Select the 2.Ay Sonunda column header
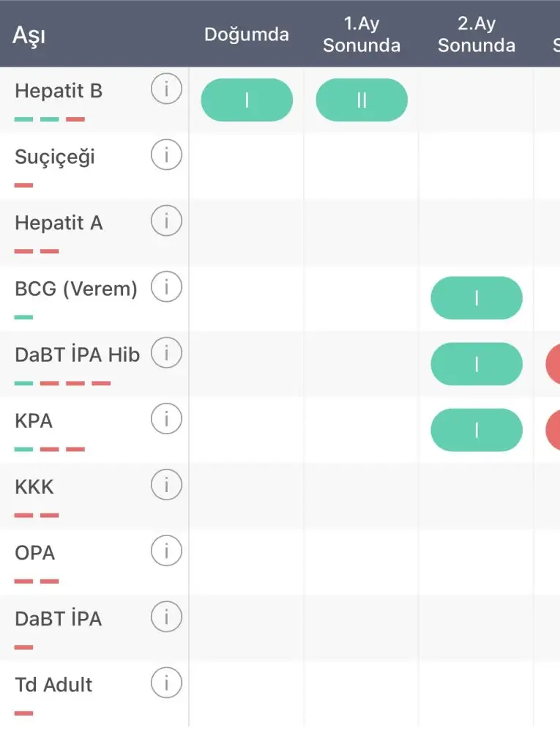The image size is (560, 750). (477, 34)
